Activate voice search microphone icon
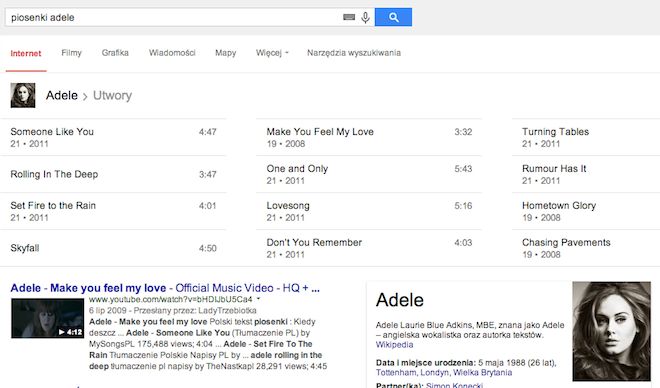Image resolution: width=660 pixels, height=388 pixels. [x=365, y=17]
